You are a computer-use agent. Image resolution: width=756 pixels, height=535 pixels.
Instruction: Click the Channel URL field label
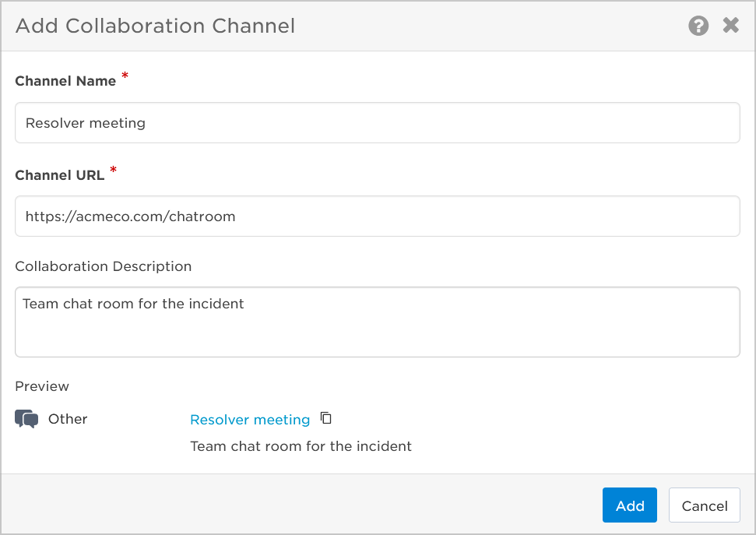60,175
